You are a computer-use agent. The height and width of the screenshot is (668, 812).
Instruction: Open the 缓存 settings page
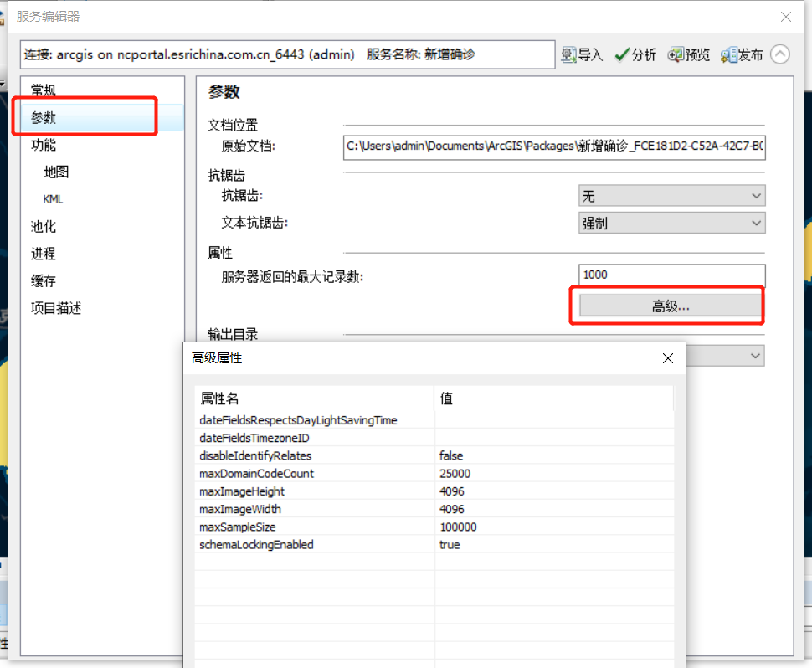(44, 281)
